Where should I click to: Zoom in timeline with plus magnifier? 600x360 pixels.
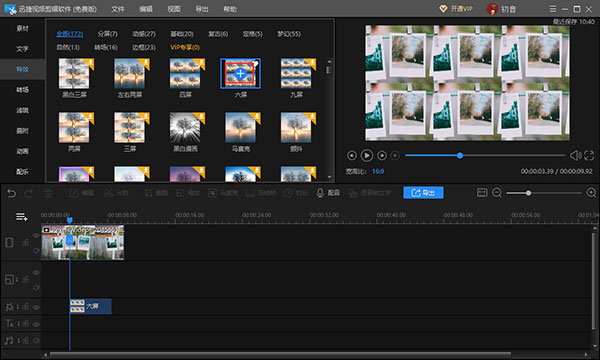click(x=591, y=193)
